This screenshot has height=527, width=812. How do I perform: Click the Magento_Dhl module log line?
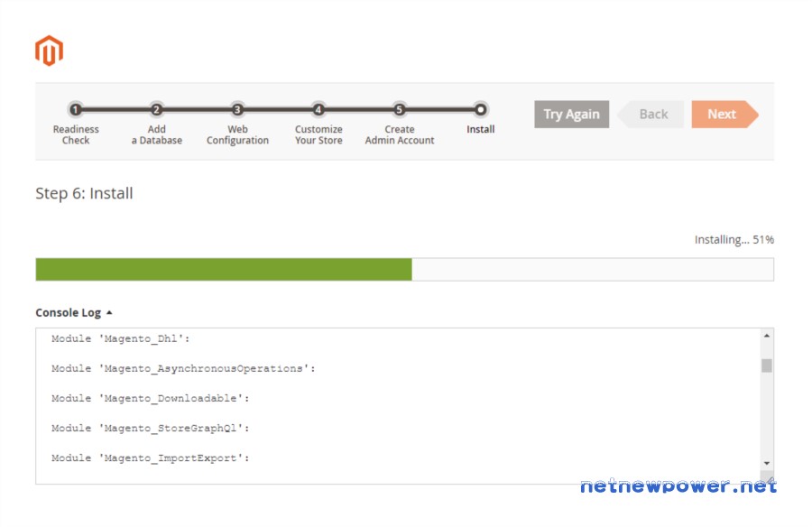(121, 339)
